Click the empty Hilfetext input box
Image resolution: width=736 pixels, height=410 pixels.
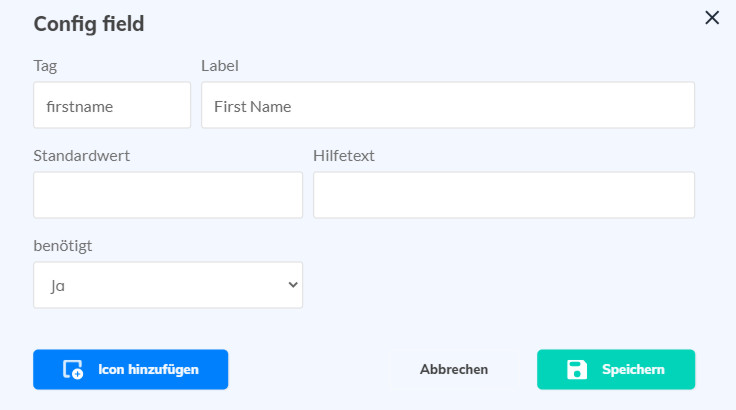(503, 195)
